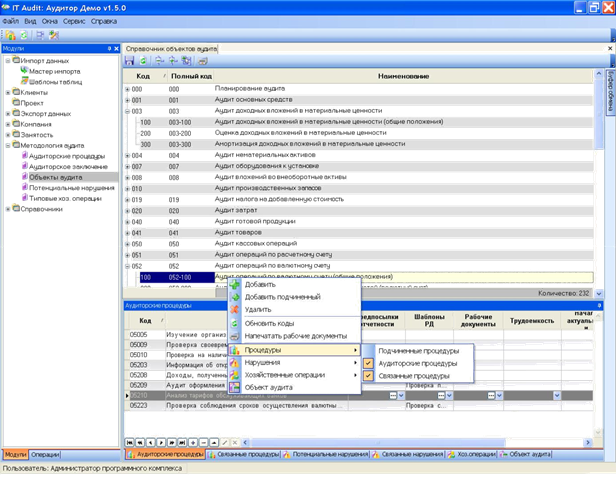Choose Напечатать рабочие документы

tap(294, 336)
